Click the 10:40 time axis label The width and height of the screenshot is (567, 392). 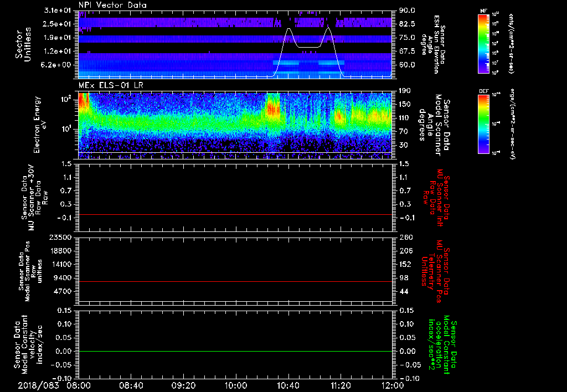click(288, 385)
